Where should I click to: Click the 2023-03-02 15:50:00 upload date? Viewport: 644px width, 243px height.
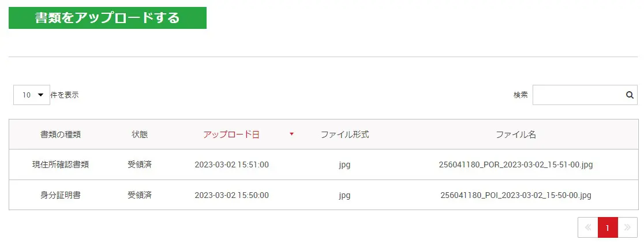pos(231,195)
